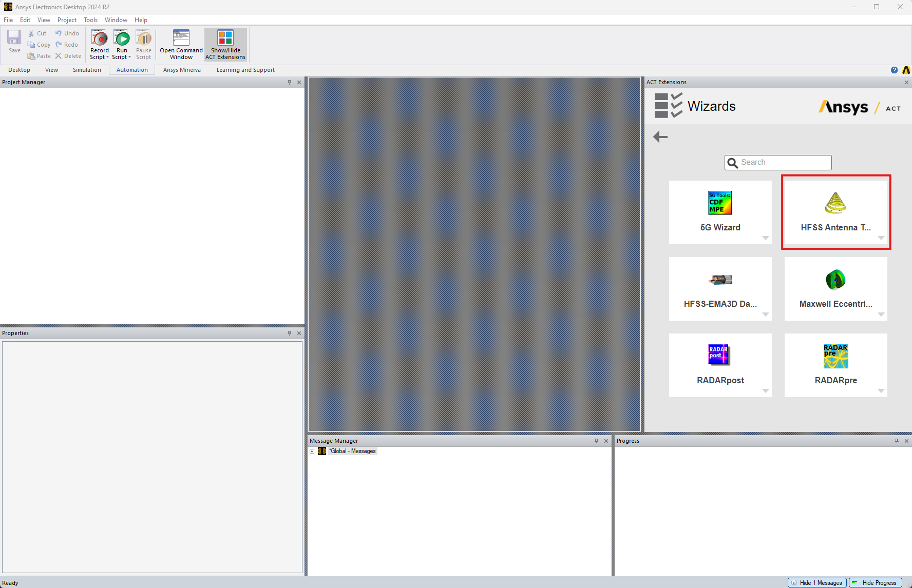Screen dimensions: 912x588
Task: Pin the Project Manager panel
Action: (289, 82)
